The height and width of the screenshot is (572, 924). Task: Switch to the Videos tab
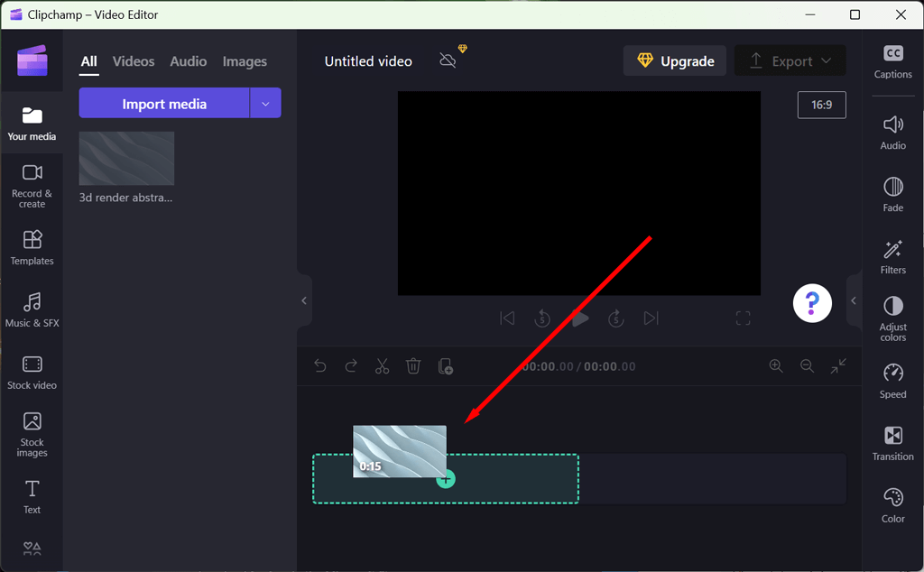click(134, 61)
